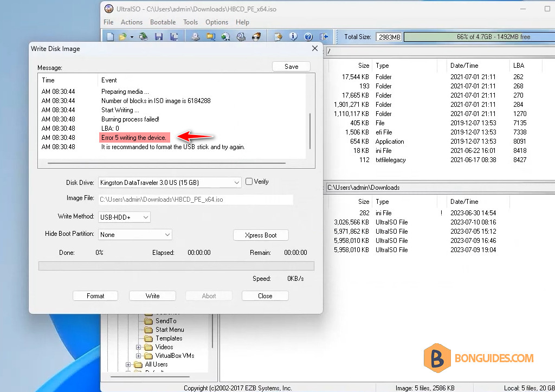Image resolution: width=555 pixels, height=392 pixels.
Task: Open the Tools menu
Action: [190, 22]
